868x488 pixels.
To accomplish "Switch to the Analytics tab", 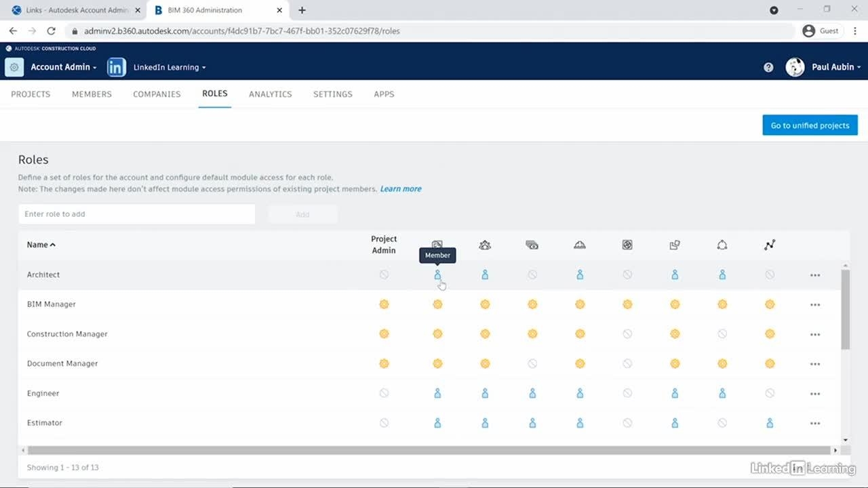I will pyautogui.click(x=270, y=94).
